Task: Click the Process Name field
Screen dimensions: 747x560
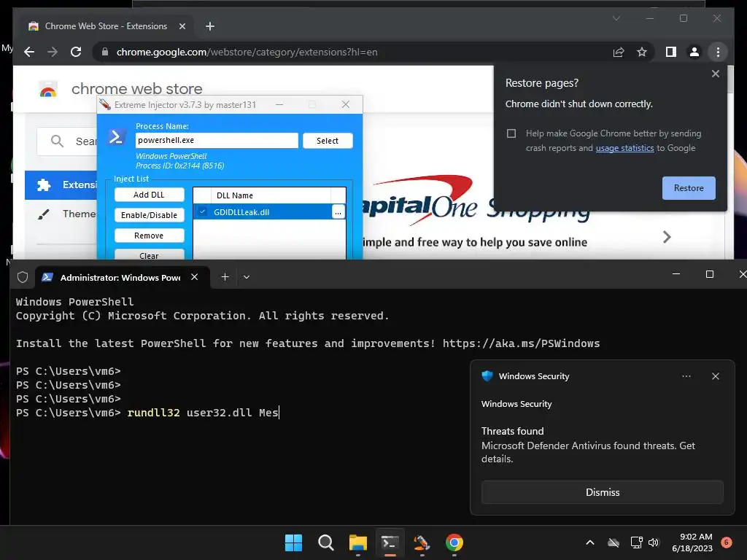Action: [x=217, y=141]
